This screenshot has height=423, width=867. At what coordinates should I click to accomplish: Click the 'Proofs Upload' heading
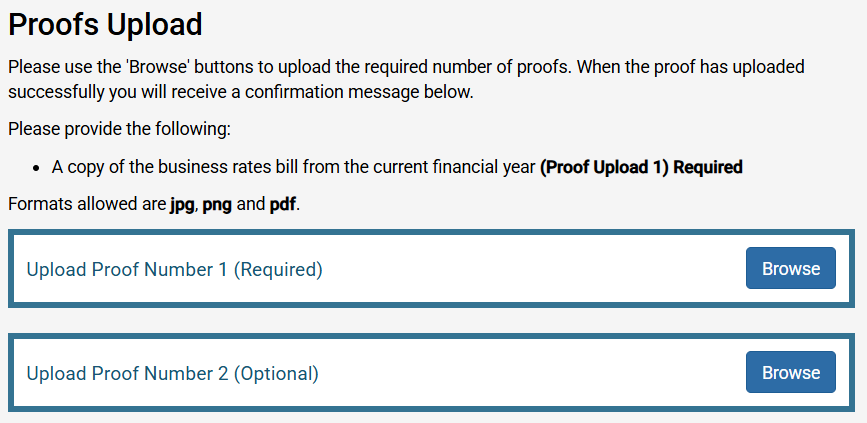[x=105, y=24]
